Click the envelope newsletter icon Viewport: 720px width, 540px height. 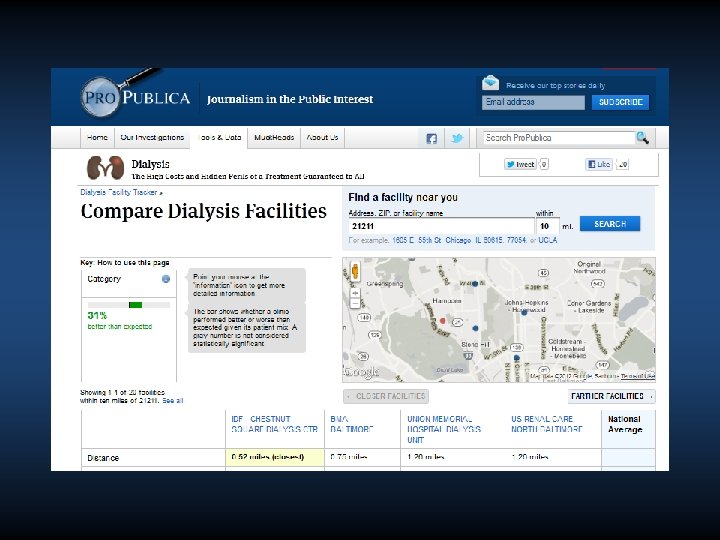click(x=490, y=83)
